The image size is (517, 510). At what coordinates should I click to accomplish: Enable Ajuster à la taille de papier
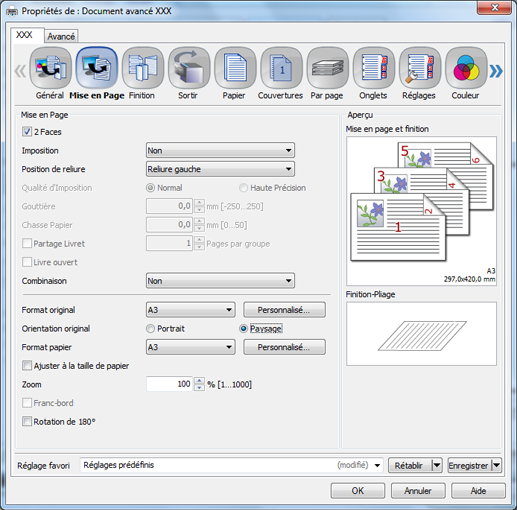27,366
